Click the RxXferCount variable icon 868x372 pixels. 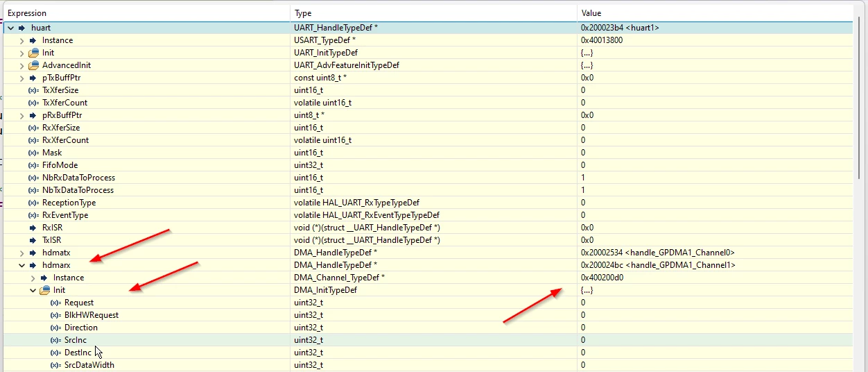tap(33, 140)
